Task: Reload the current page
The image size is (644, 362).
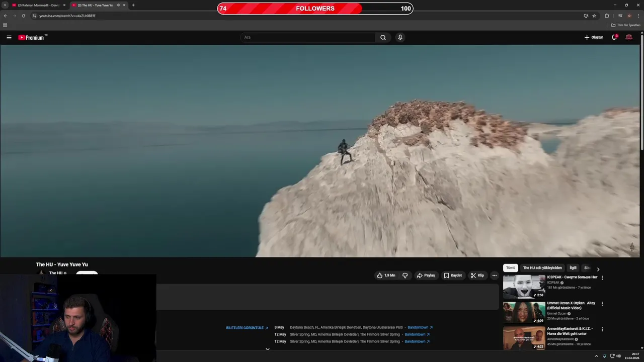Action: tap(23, 16)
